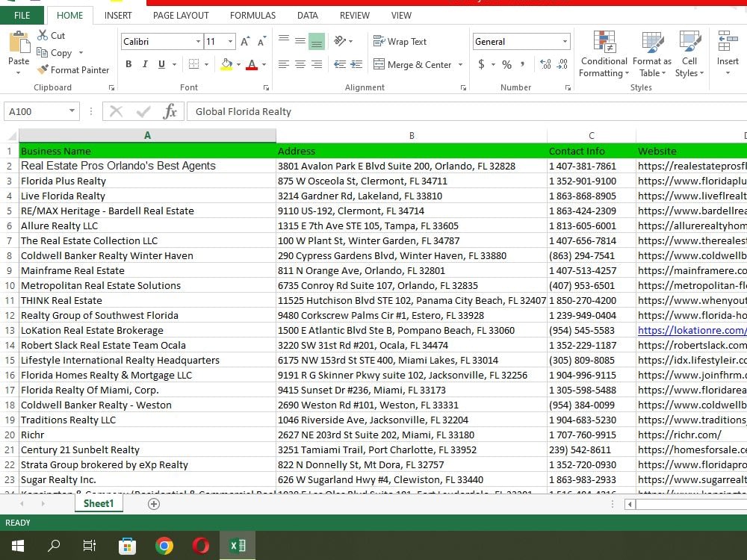The width and height of the screenshot is (747, 560).
Task: Toggle underline formatting
Action: coord(161,64)
